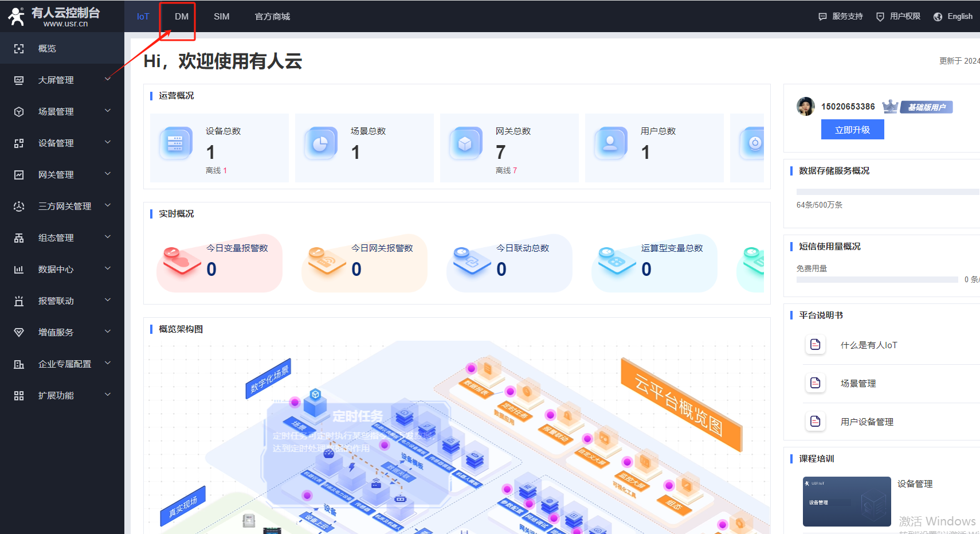Switch to the DM tab

click(181, 17)
